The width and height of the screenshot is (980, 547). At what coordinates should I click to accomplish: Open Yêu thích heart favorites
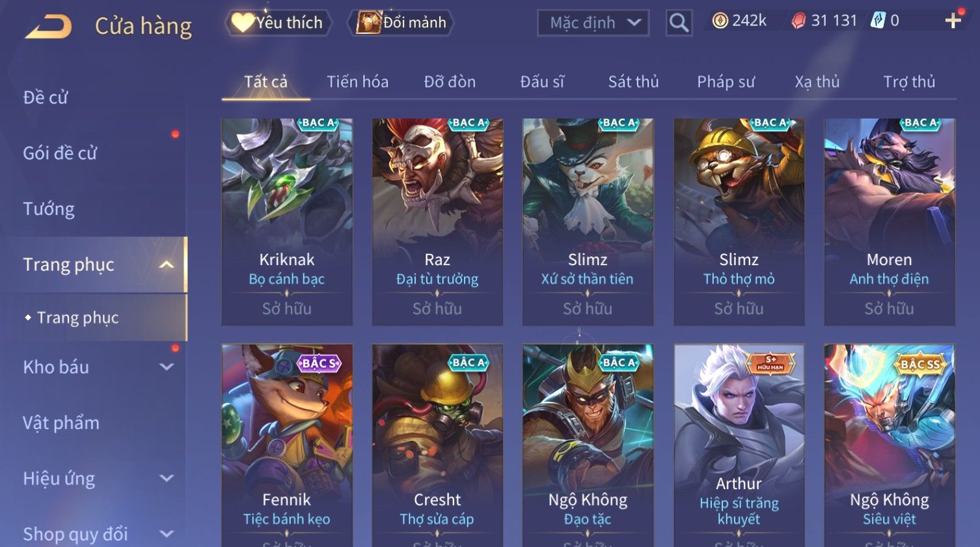279,23
